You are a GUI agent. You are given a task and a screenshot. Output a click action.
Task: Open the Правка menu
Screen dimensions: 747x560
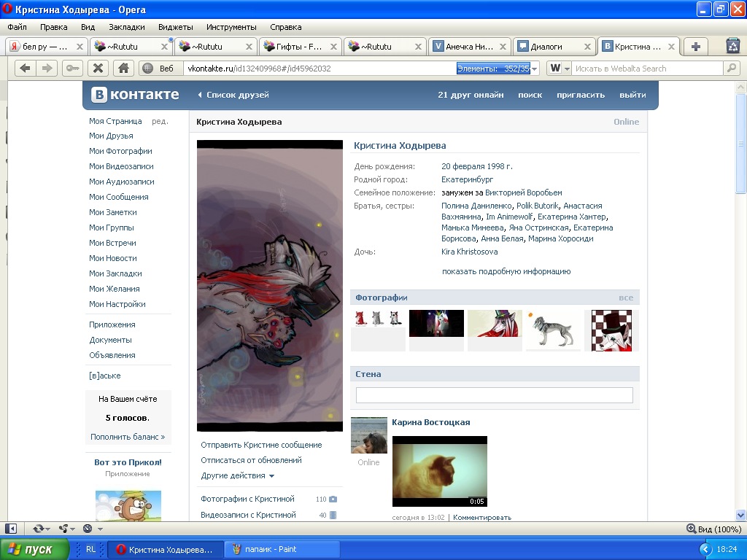click(x=54, y=27)
